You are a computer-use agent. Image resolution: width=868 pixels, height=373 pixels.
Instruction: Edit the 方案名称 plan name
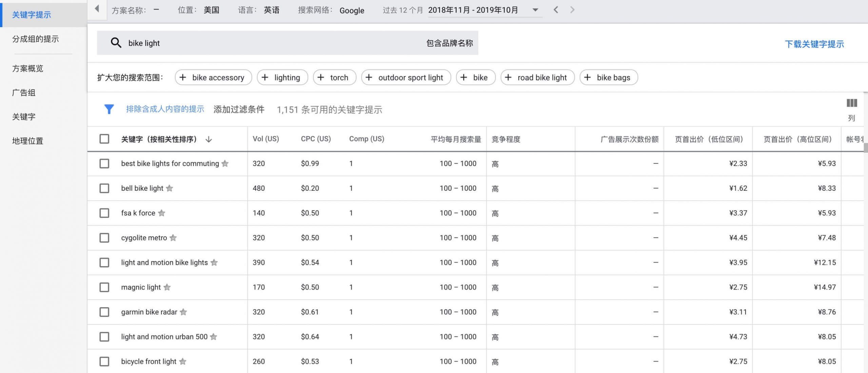[x=136, y=10]
